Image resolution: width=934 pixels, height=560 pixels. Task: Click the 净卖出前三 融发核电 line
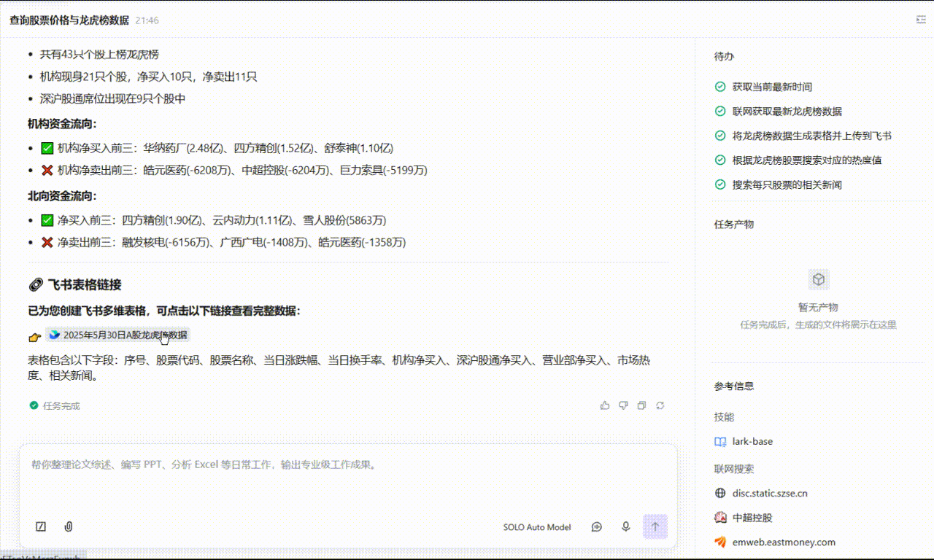pyautogui.click(x=223, y=242)
